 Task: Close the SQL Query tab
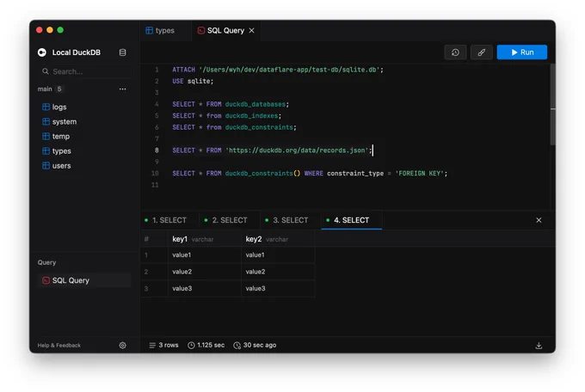coord(252,31)
